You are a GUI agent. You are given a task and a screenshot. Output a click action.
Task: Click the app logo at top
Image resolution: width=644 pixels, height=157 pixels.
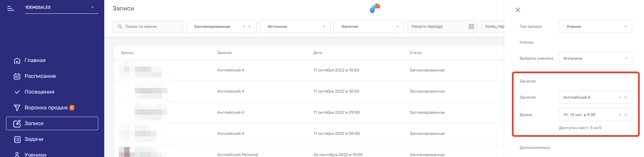click(x=375, y=8)
